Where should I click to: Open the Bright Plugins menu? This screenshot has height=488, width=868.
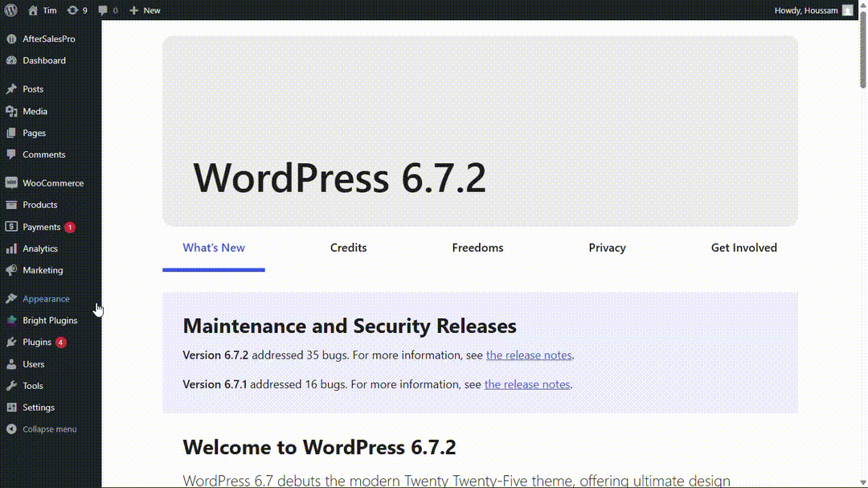[50, 320]
